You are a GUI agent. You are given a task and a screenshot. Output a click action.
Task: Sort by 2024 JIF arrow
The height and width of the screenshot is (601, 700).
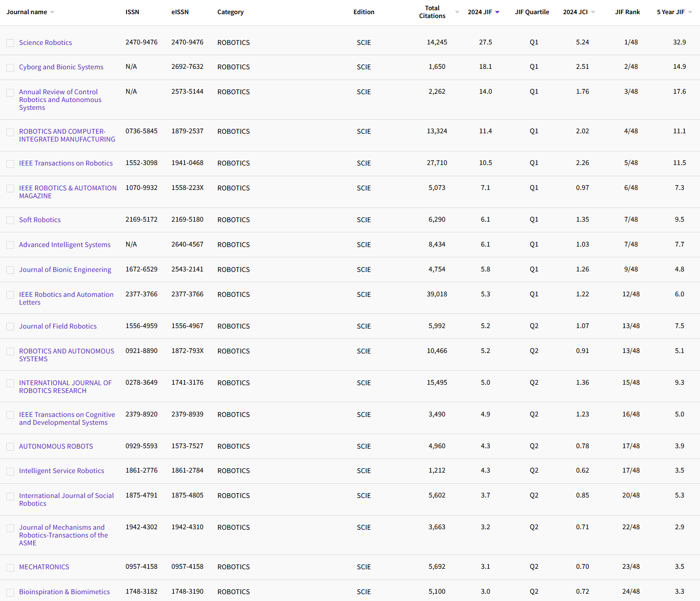click(x=497, y=12)
